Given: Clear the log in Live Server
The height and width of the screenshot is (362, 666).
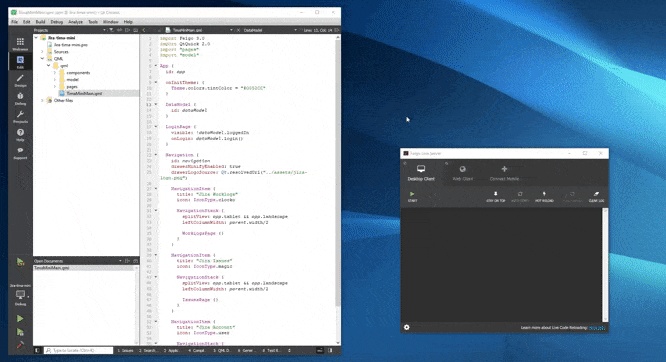Looking at the screenshot, I should 596,197.
